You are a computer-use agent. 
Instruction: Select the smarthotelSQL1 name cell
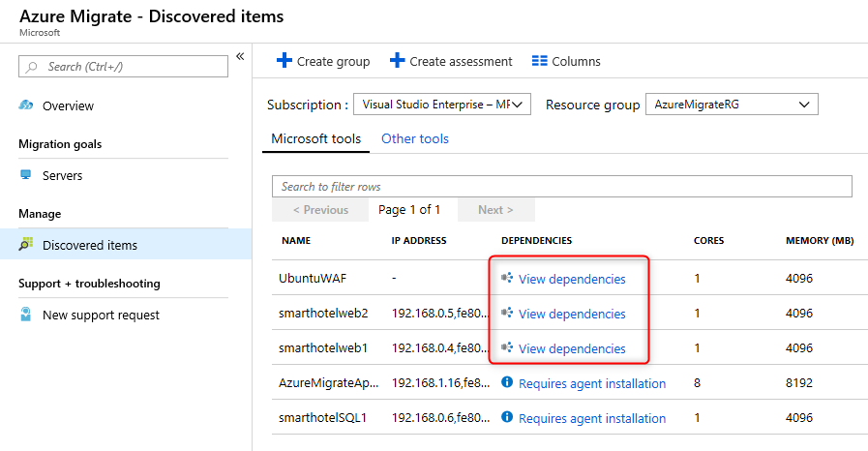[x=323, y=417]
